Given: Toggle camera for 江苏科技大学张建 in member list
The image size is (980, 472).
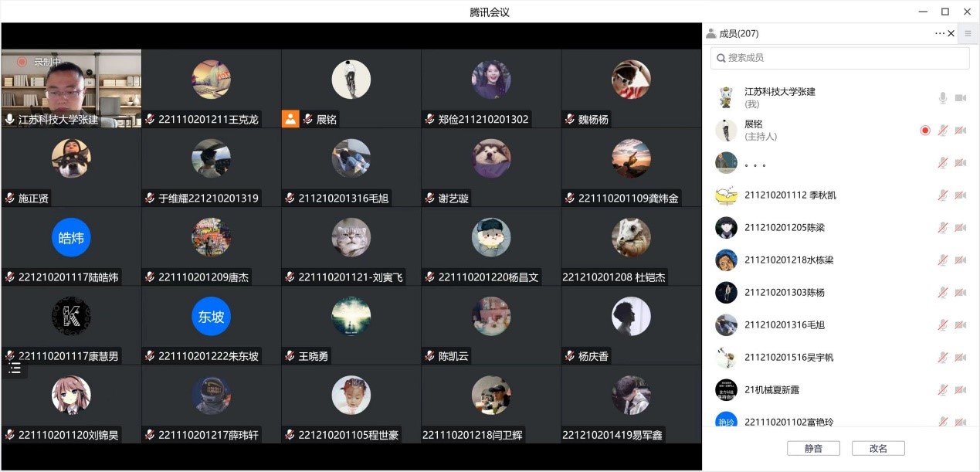Looking at the screenshot, I should pos(961,98).
